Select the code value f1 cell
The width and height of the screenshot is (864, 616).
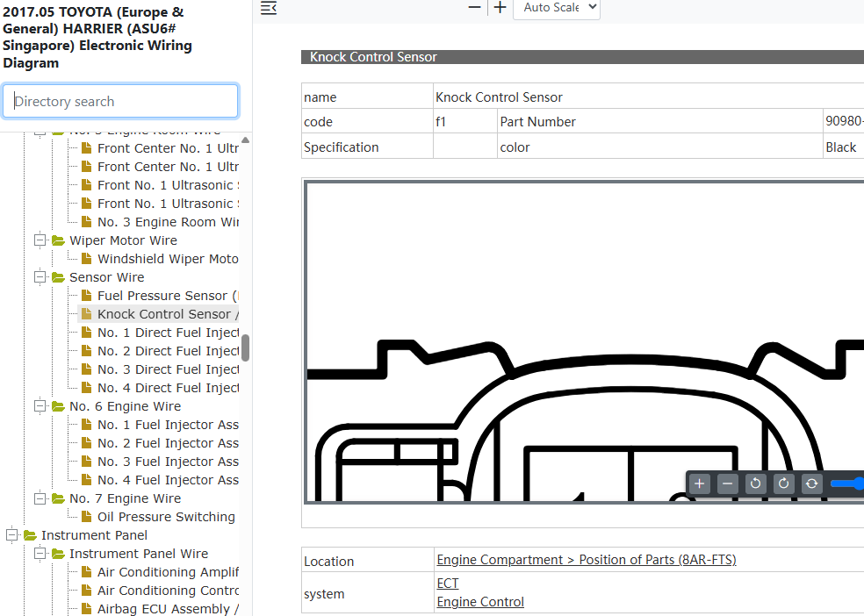pyautogui.click(x=465, y=122)
